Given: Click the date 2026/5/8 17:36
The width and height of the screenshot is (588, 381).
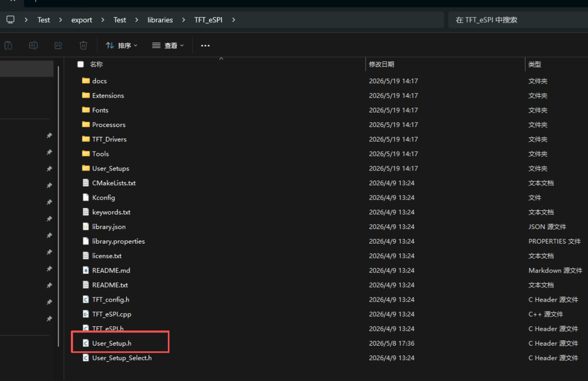Looking at the screenshot, I should click(x=391, y=343).
